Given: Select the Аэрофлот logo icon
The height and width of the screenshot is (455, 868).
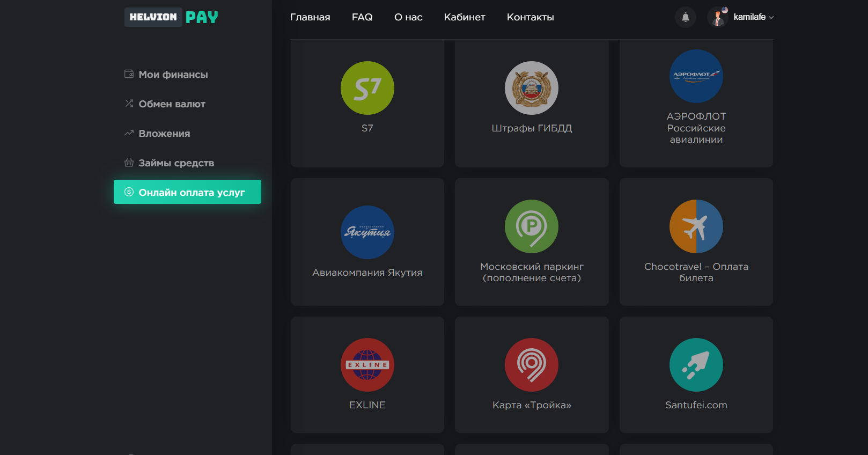Looking at the screenshot, I should (x=696, y=76).
